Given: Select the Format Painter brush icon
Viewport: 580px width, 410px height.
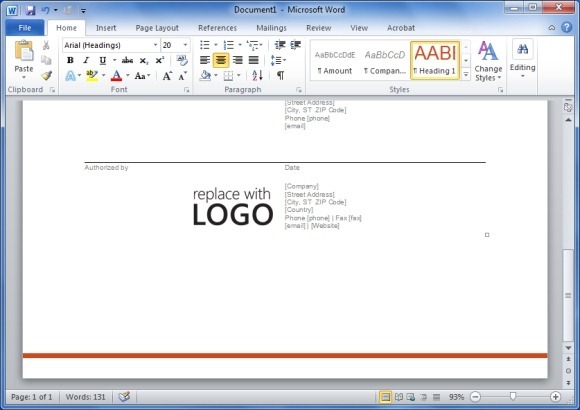Looking at the screenshot, I should 46,76.
